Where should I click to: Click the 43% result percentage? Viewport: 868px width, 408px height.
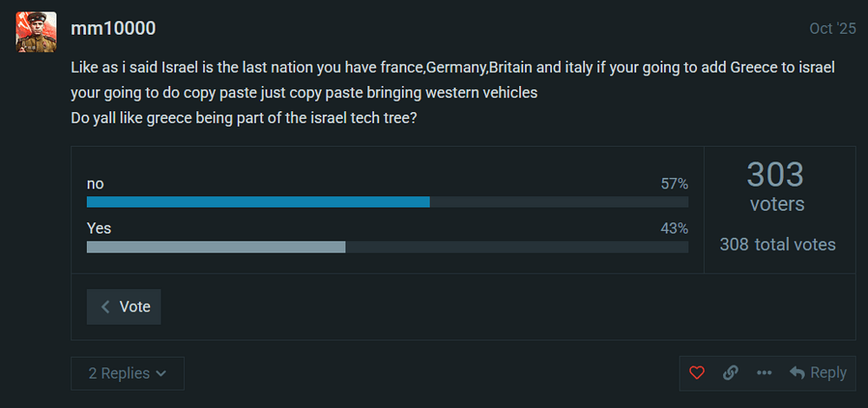[x=674, y=229]
